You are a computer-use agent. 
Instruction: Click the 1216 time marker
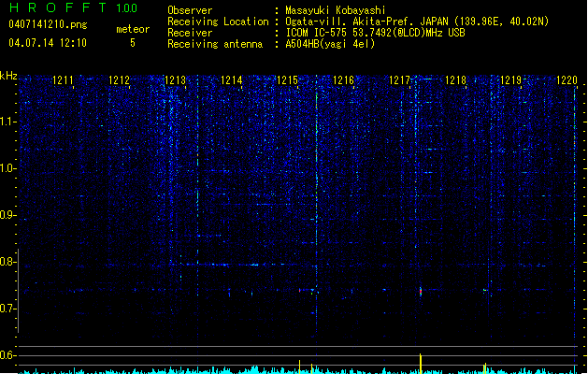(x=343, y=80)
